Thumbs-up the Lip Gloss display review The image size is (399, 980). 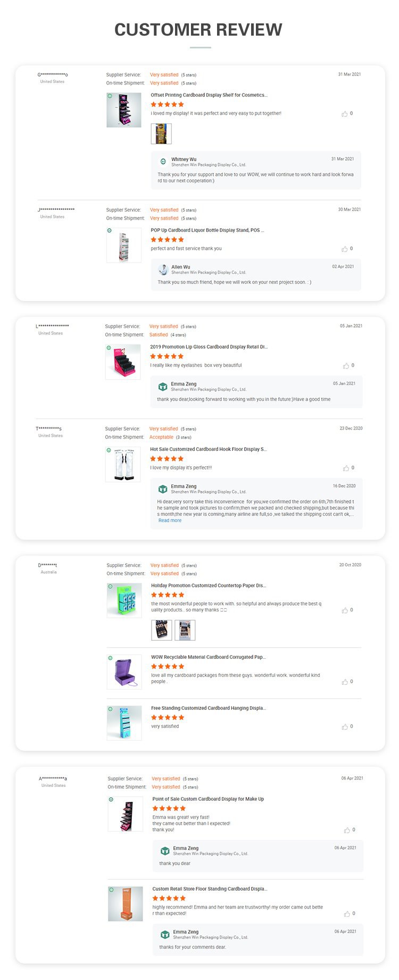pos(346,365)
